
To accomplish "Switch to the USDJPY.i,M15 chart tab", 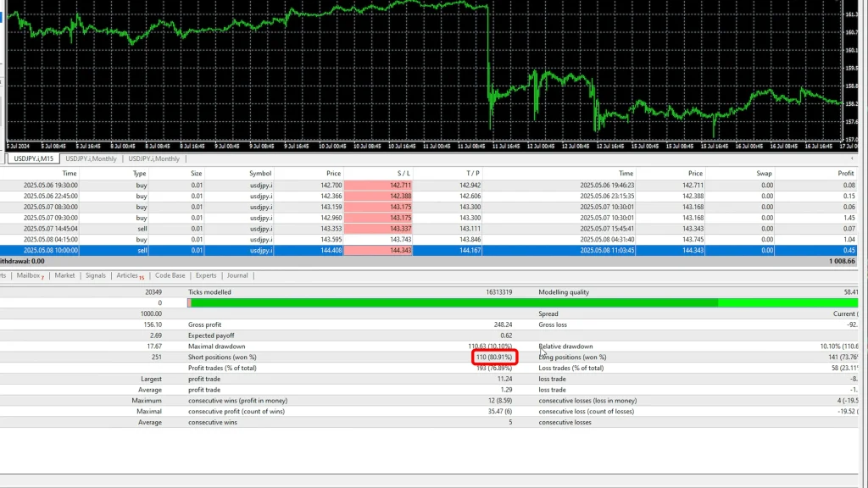I will [x=33, y=158].
